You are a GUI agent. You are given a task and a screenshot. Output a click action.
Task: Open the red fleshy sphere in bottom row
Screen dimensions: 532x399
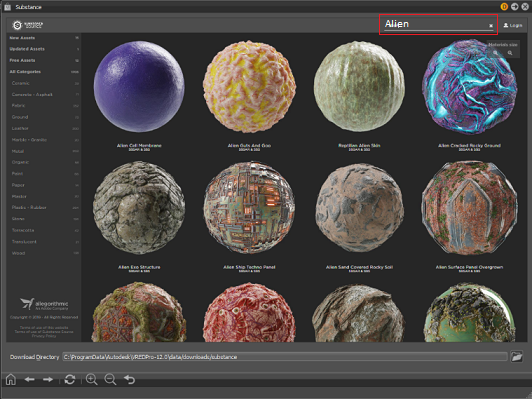tap(249, 312)
